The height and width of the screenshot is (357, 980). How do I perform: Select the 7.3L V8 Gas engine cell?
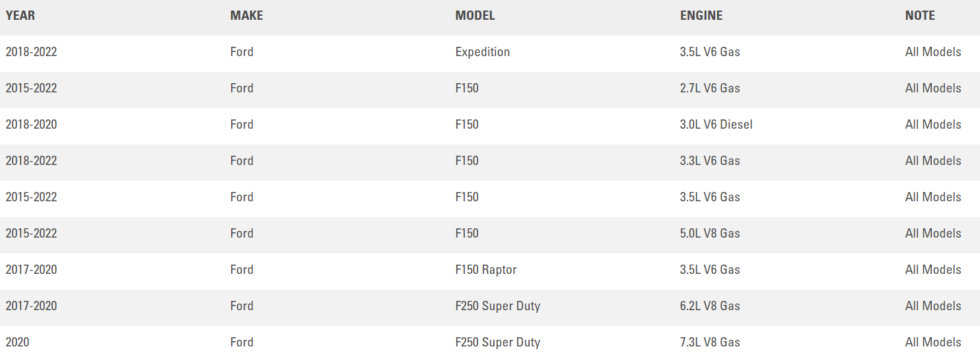pos(710,342)
